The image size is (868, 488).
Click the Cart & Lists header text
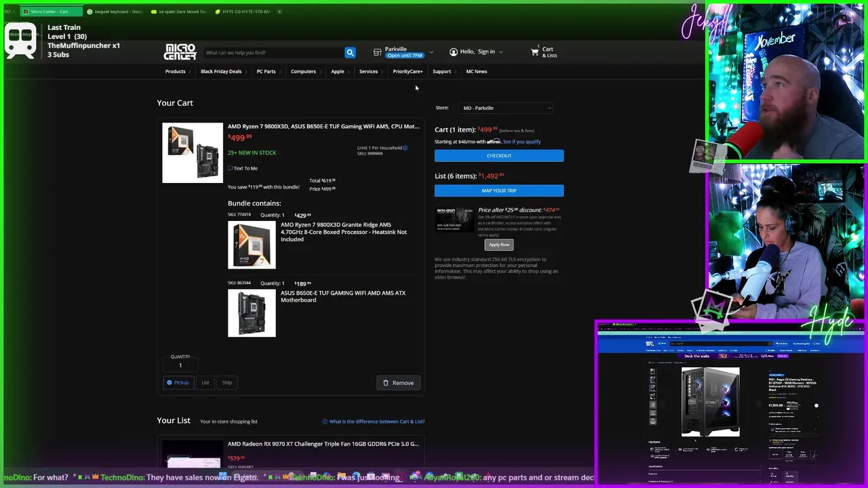[549, 52]
